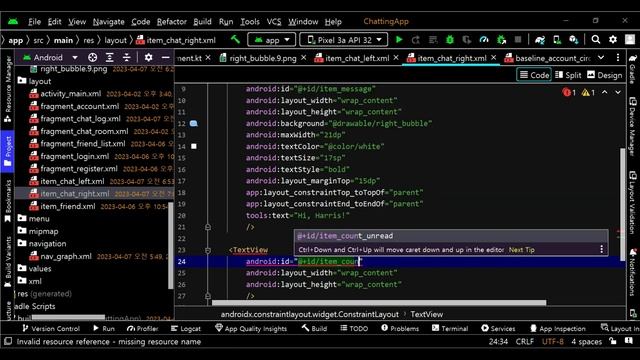Expand the values folder
The image size is (640, 360).
click(34, 269)
